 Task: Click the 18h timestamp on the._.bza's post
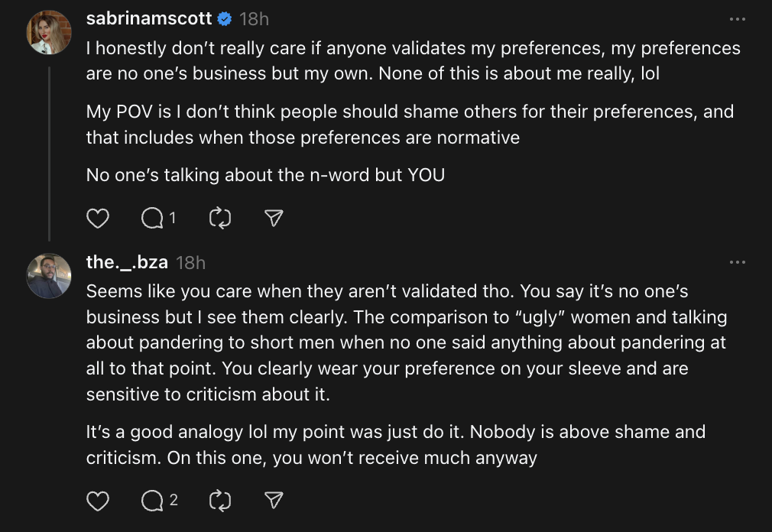(x=190, y=262)
